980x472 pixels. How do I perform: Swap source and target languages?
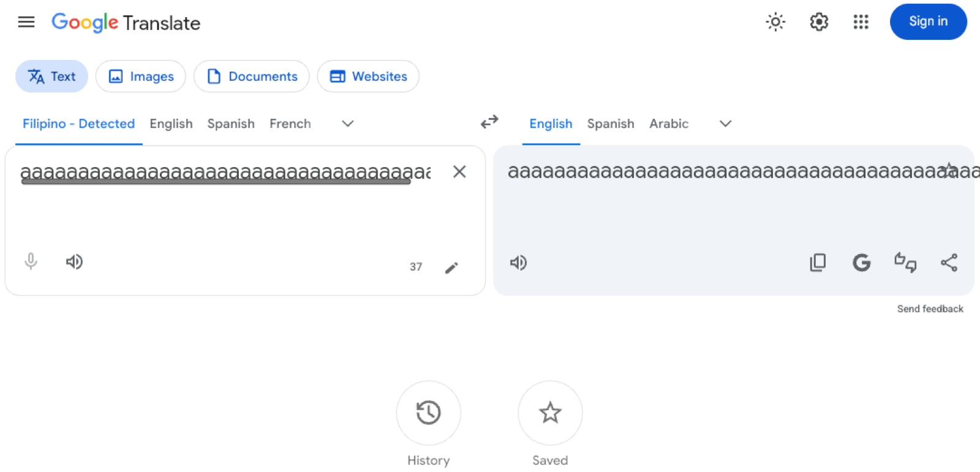[x=489, y=122]
